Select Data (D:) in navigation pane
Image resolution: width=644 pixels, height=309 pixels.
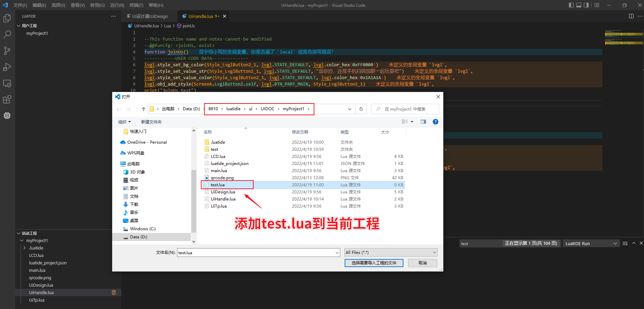[x=138, y=237]
